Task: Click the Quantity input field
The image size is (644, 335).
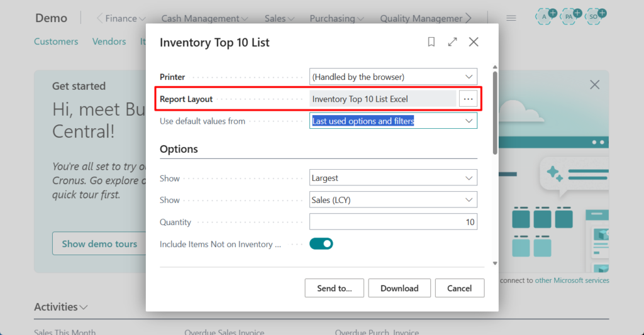Action: 393,222
